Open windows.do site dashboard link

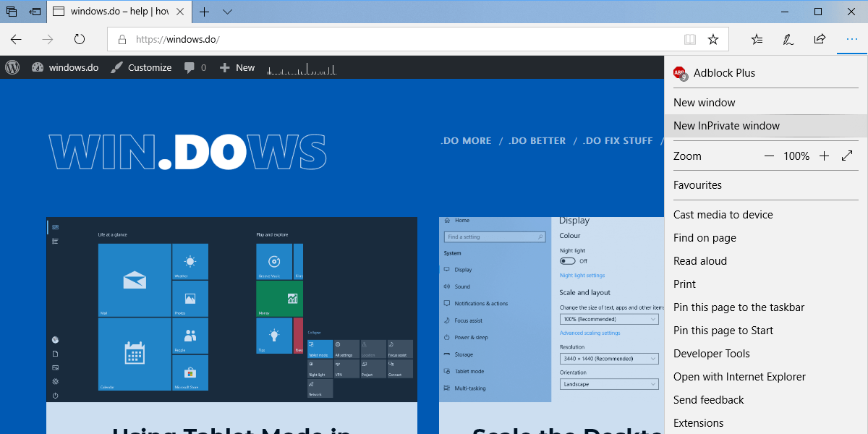pos(65,67)
